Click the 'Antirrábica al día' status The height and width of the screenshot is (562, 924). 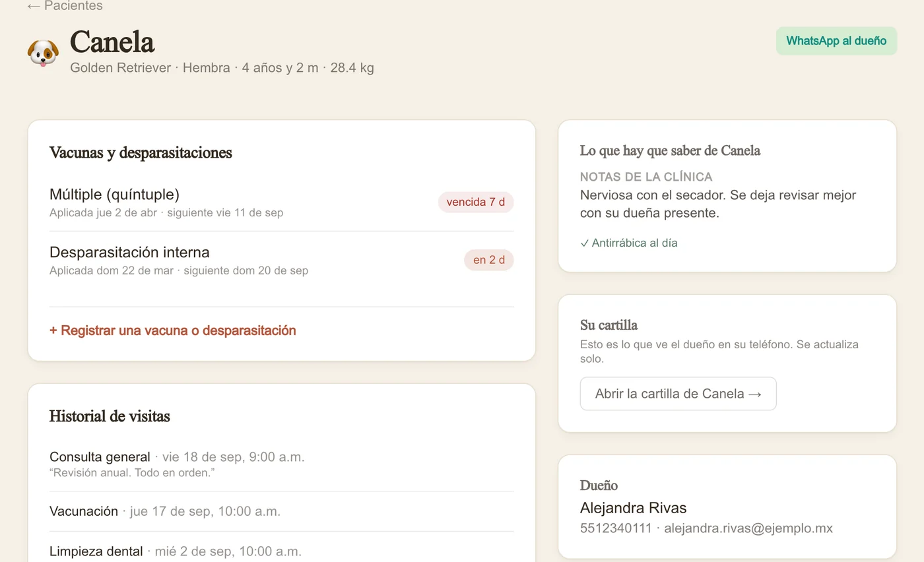629,243
